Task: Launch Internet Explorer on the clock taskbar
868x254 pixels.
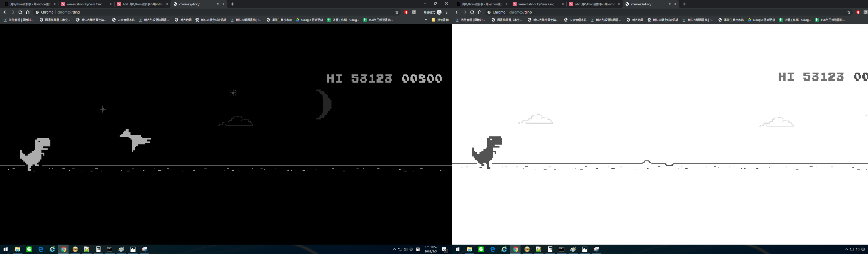Action: pyautogui.click(x=52, y=249)
